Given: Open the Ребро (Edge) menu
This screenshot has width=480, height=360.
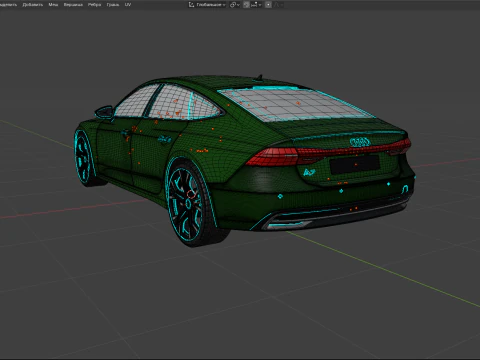Looking at the screenshot, I should (94, 5).
